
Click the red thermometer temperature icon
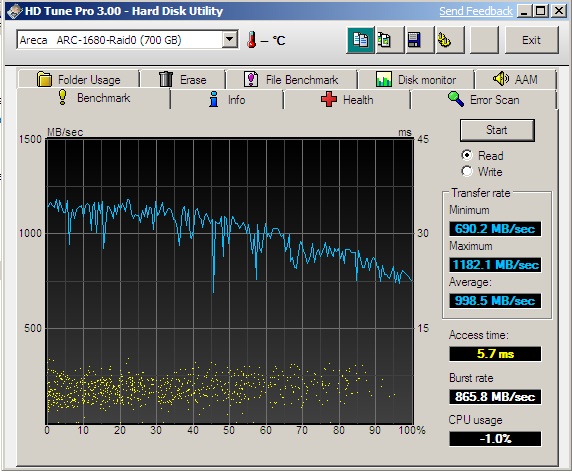(x=251, y=40)
